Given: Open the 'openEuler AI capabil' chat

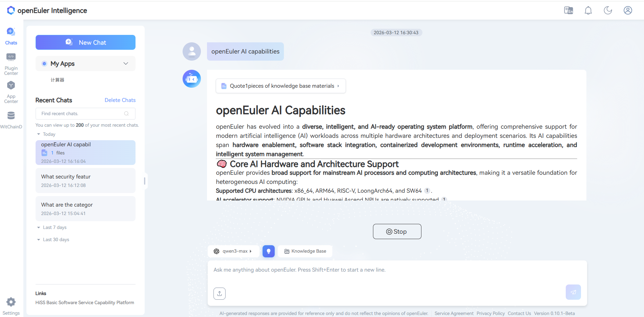Looking at the screenshot, I should pos(85,153).
